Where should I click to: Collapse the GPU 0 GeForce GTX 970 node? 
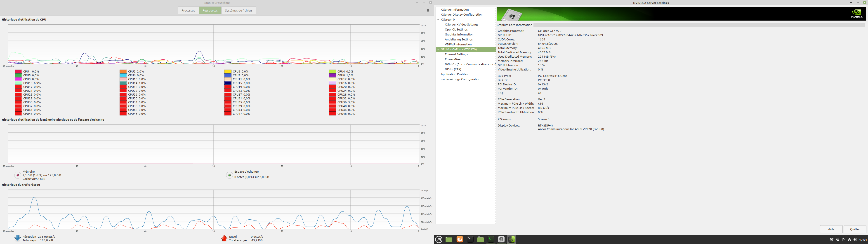(438, 49)
